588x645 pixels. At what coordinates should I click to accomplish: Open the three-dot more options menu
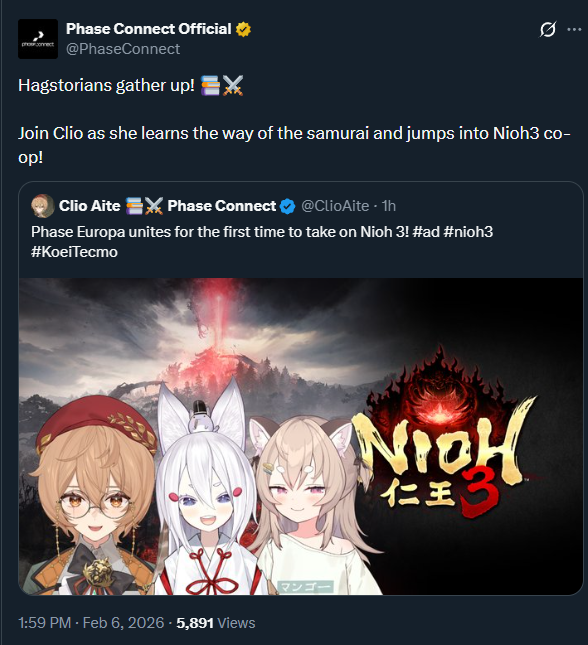coord(574,29)
